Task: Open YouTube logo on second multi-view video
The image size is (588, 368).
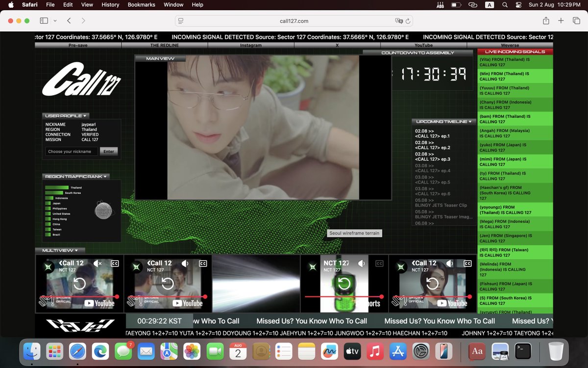Action: tap(188, 303)
